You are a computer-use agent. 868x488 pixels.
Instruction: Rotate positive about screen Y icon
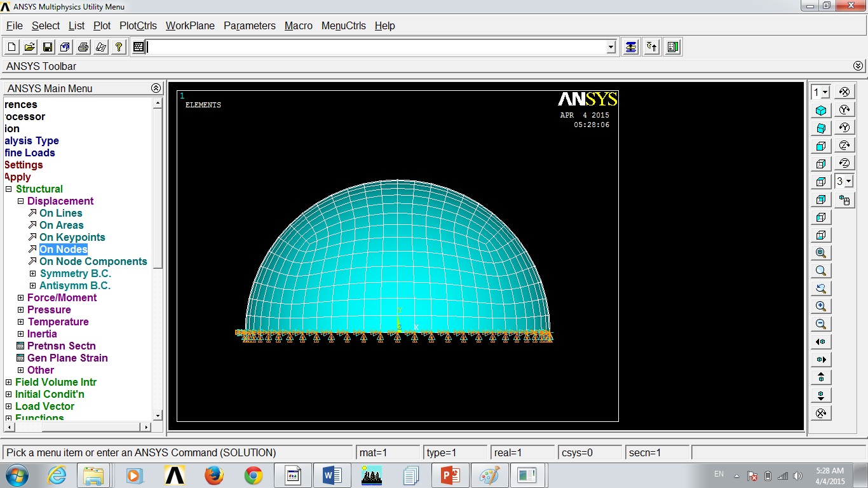pyautogui.click(x=844, y=110)
